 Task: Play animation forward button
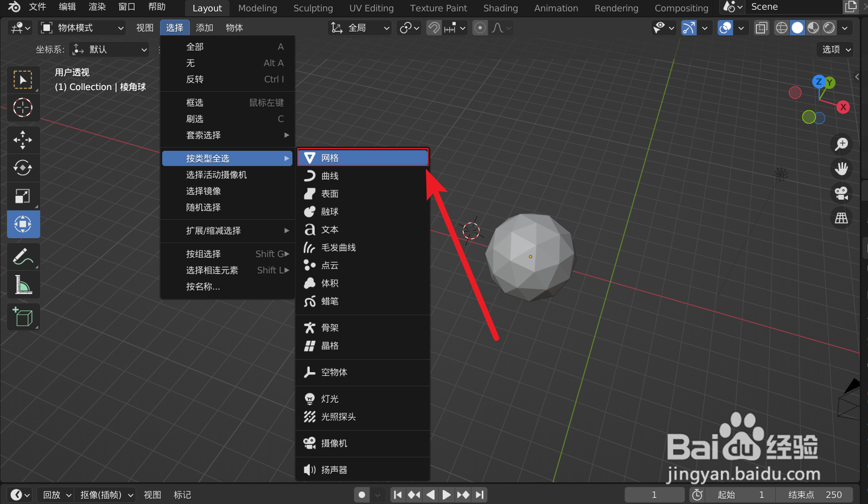pos(446,495)
